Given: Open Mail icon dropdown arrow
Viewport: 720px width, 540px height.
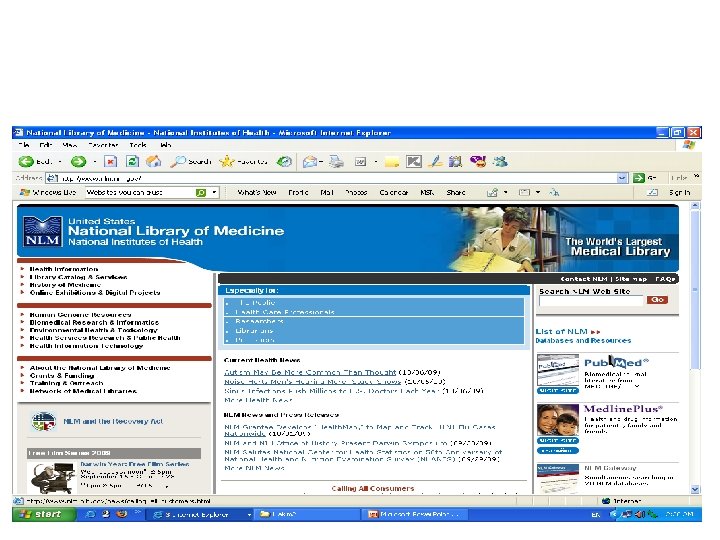Looking at the screenshot, I should [321, 162].
